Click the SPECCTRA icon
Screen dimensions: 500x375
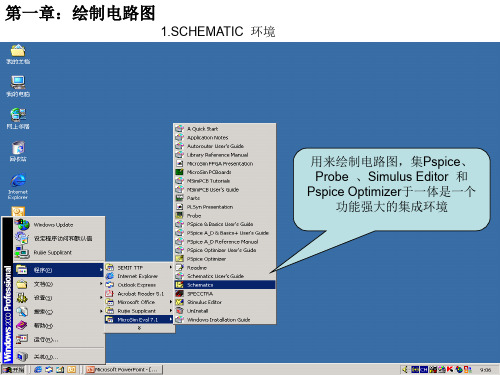coord(179,293)
